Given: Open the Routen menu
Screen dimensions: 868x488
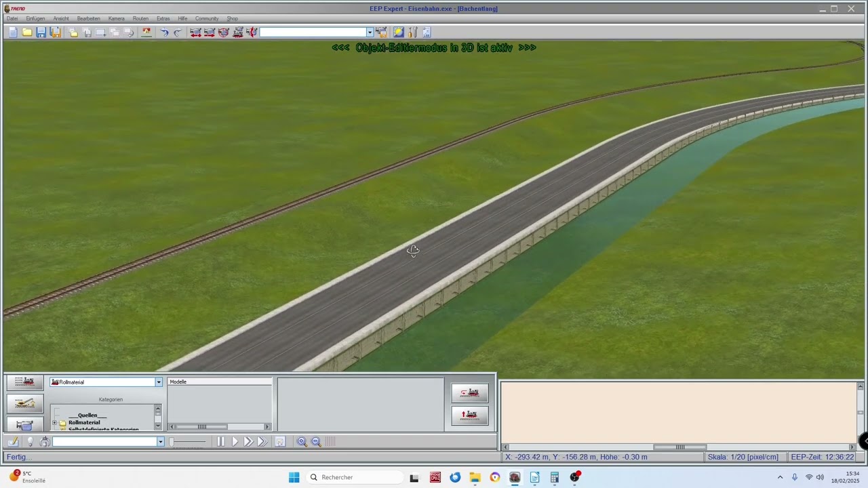Looking at the screenshot, I should [x=140, y=18].
